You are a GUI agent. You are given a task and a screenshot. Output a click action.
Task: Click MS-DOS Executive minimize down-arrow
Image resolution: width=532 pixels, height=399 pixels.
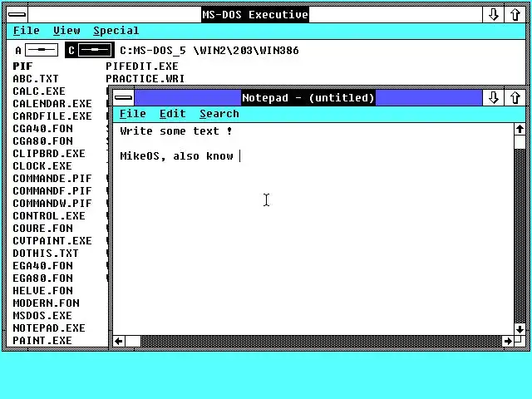(493, 15)
